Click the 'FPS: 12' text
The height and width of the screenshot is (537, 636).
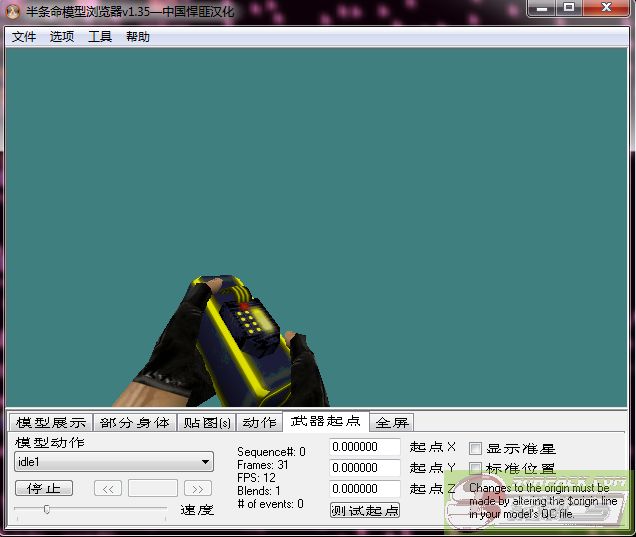[x=256, y=478]
